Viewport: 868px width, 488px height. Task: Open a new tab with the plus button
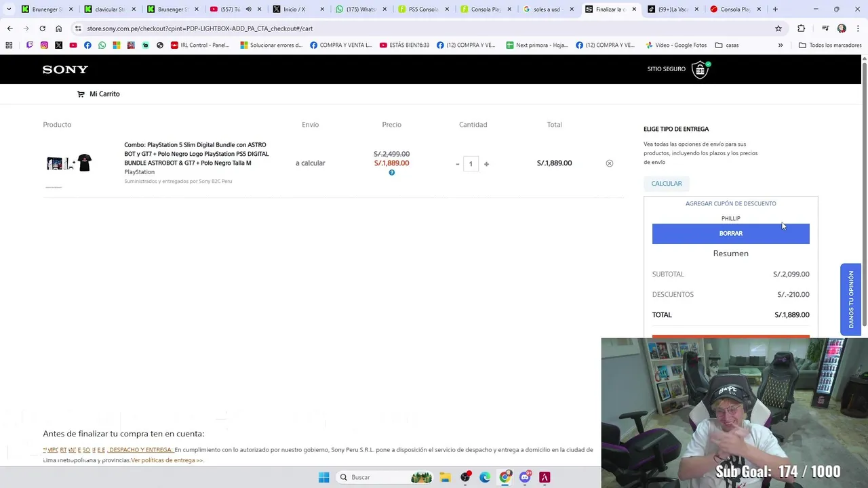coord(775,9)
